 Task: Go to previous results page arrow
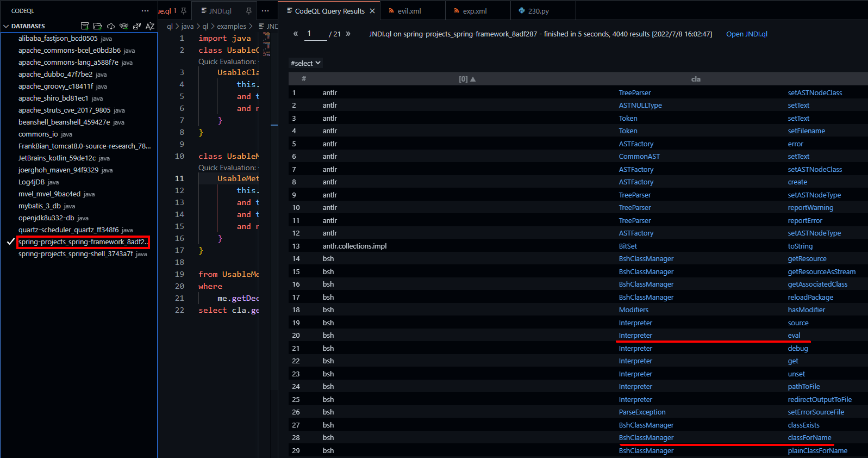tap(296, 34)
